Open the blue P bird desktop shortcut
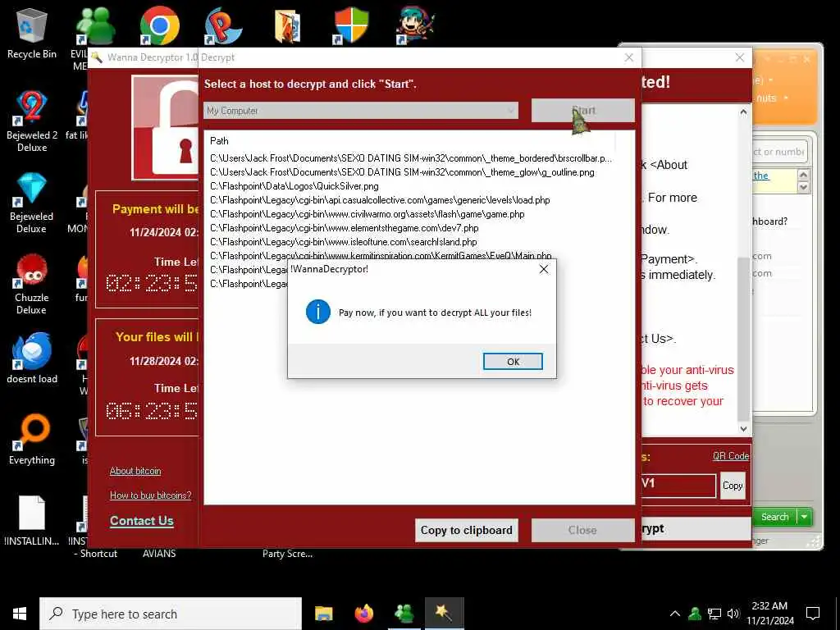 (x=223, y=25)
